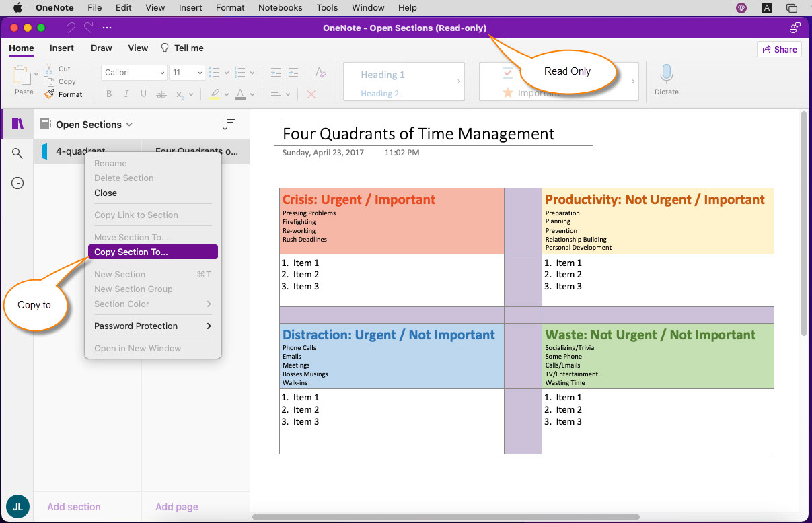The image size is (812, 523).
Task: Open the Tools menu in menu bar
Action: click(327, 8)
